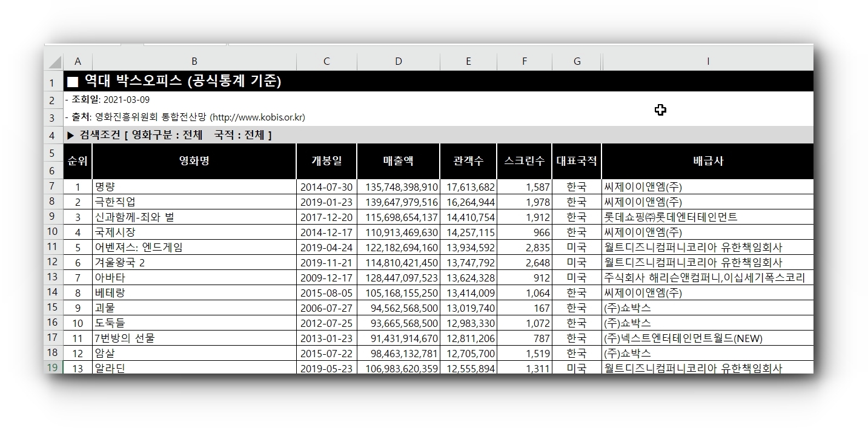
Task: Click distributor '(주)넥스트엔터테인먼트월드(NEW)'
Action: [x=707, y=338]
